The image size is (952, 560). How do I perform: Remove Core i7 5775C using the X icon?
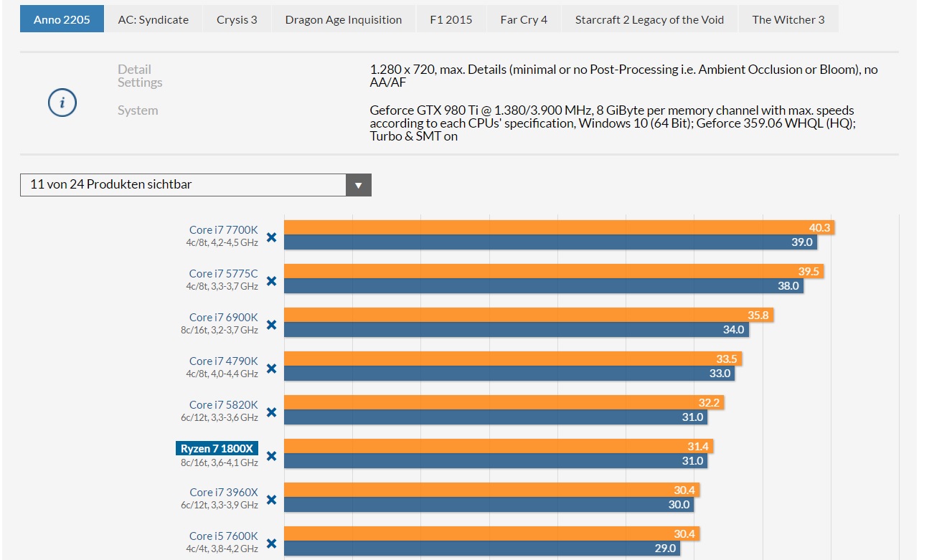pyautogui.click(x=271, y=281)
